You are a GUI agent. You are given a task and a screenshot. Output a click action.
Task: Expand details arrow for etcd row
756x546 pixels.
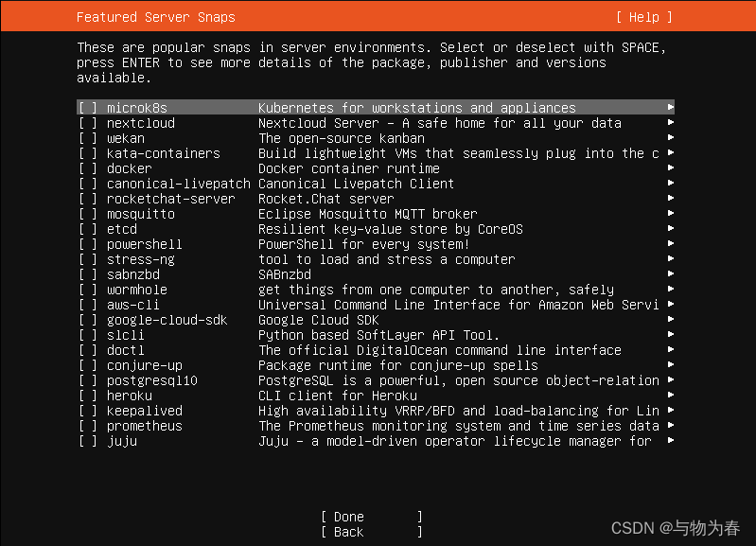(670, 229)
